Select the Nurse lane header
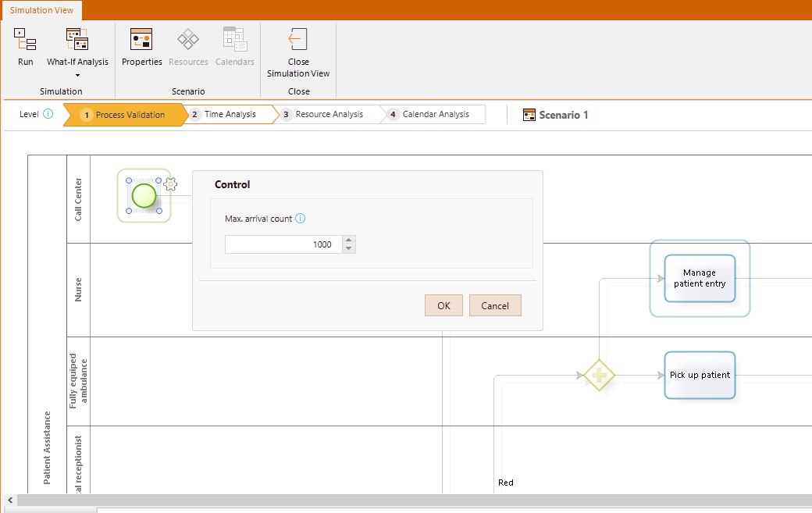The height and width of the screenshot is (513, 812). tap(78, 290)
